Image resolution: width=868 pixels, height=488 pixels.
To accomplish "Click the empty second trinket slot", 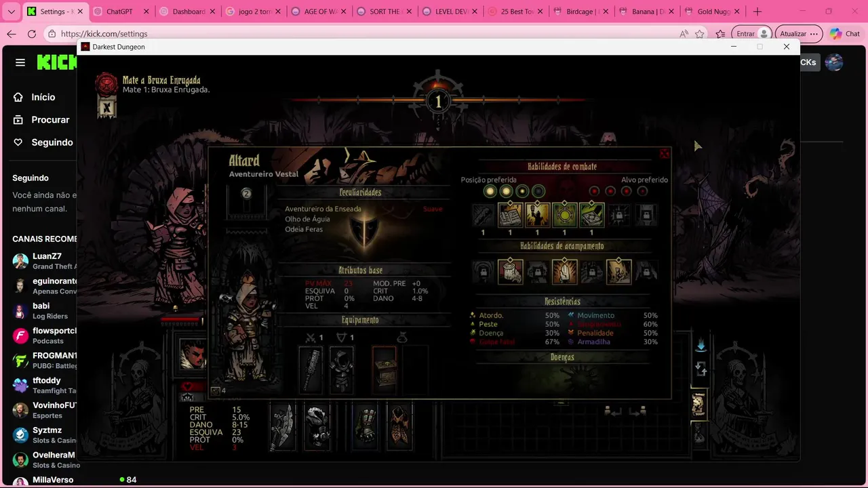I will 415,369.
